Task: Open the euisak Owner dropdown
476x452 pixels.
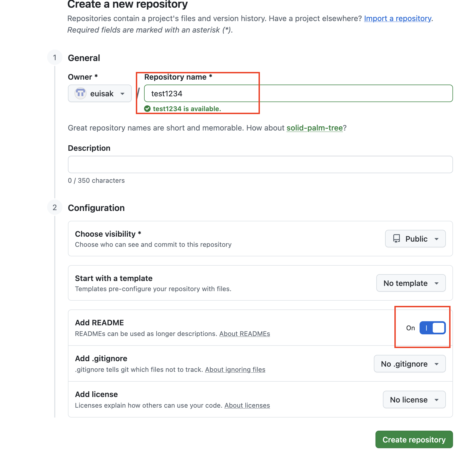Action: pos(100,94)
